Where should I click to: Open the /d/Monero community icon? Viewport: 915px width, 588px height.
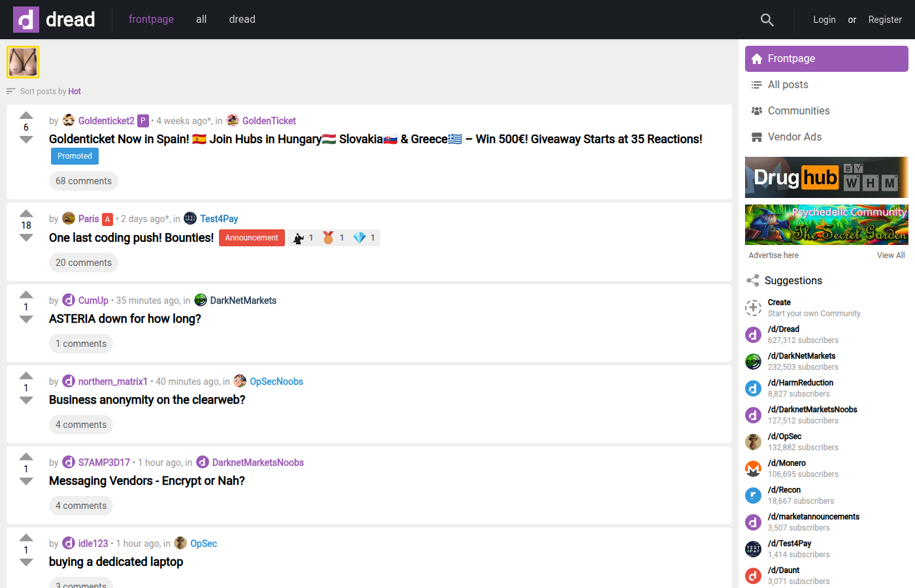[754, 468]
